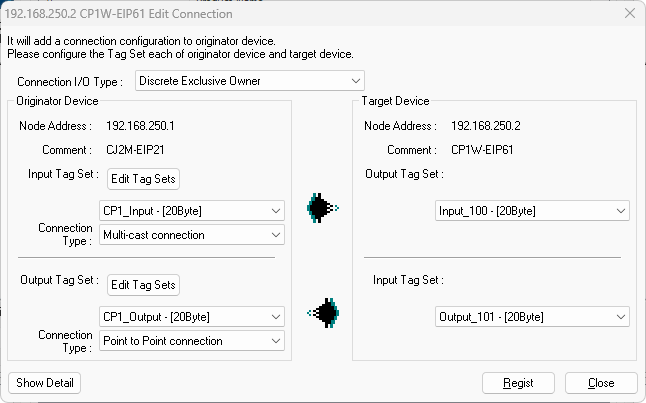Click the originator-to-target data flow arrow icon

point(323,313)
